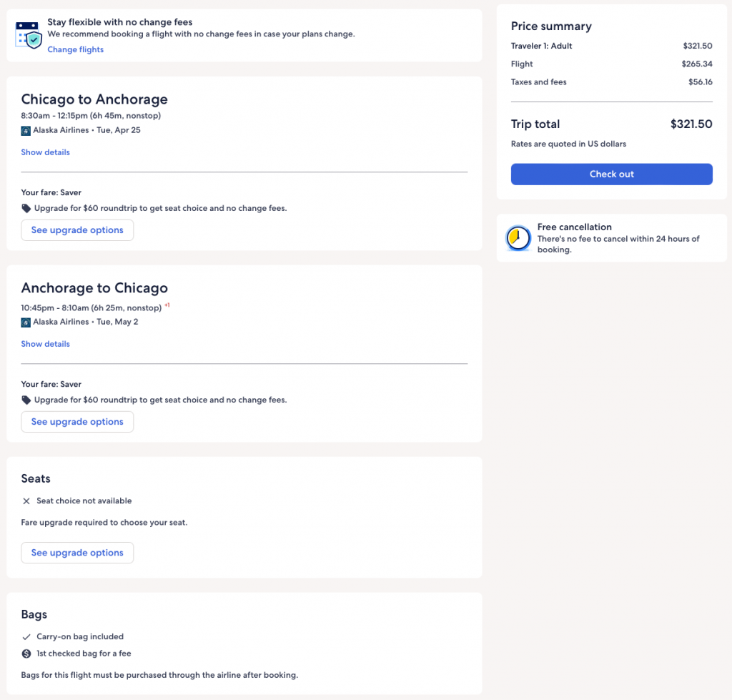Screen dimensions: 732x700
Task: Click the clock icon in Free cancellation
Action: click(x=518, y=238)
